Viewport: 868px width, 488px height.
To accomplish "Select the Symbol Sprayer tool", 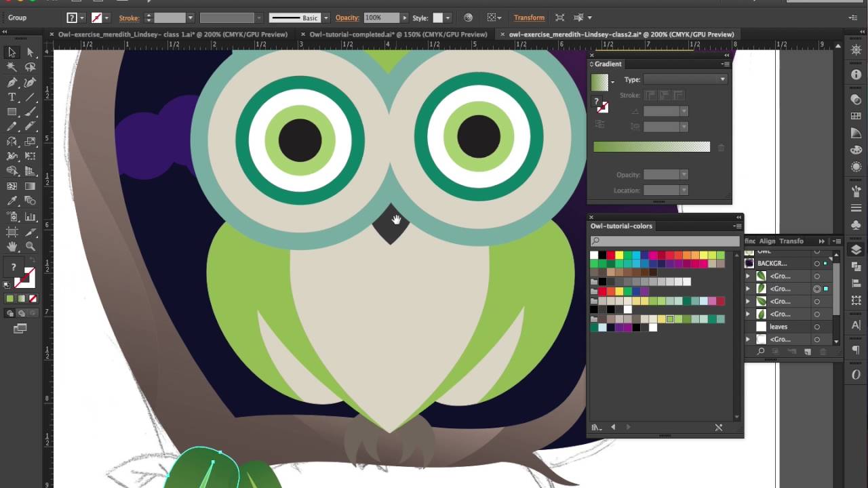I will [x=12, y=217].
